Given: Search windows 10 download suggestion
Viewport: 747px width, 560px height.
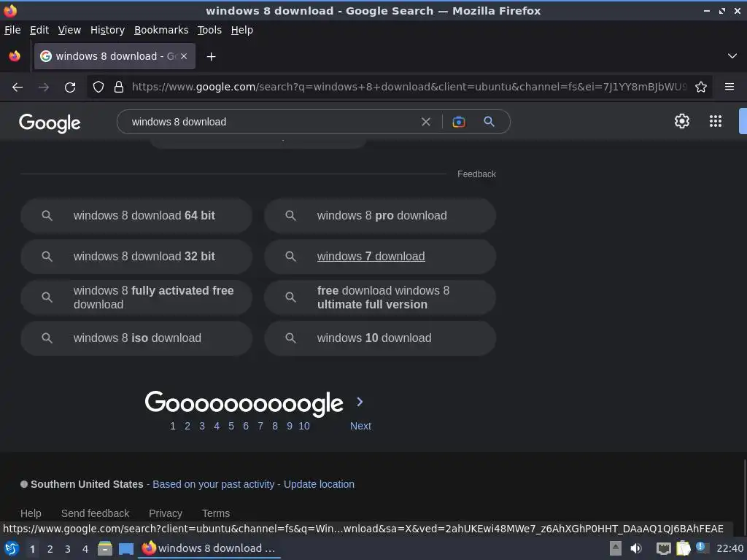Looking at the screenshot, I should click(380, 338).
